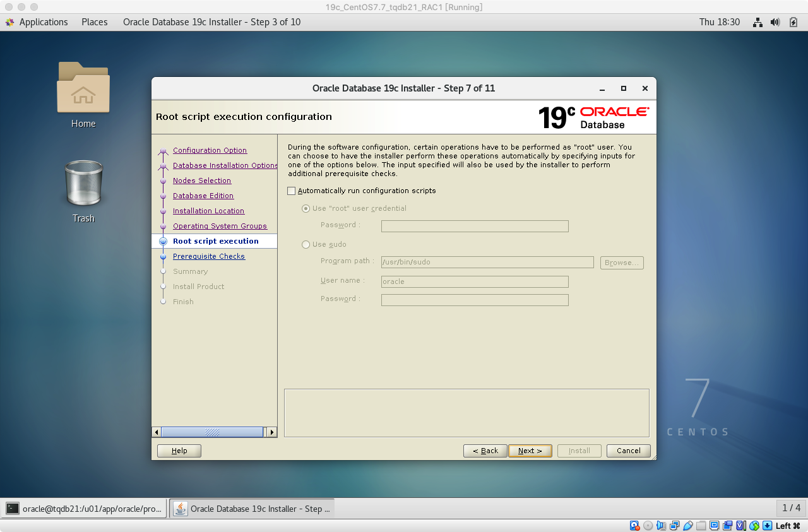
Task: Select Use "root" user credential option
Action: pyautogui.click(x=306, y=208)
